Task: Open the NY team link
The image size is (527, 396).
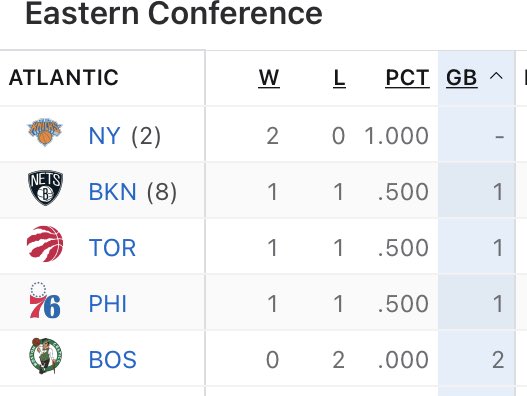Action: [x=105, y=136]
